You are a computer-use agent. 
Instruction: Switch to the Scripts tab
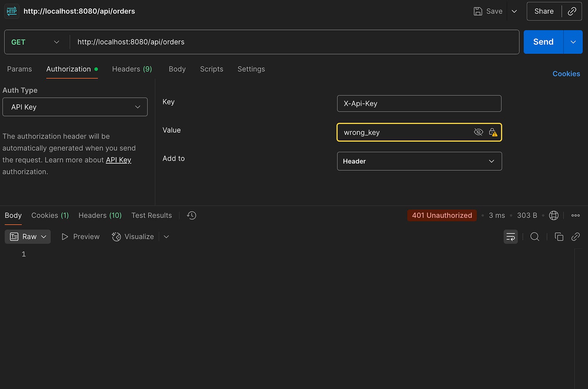tap(212, 69)
